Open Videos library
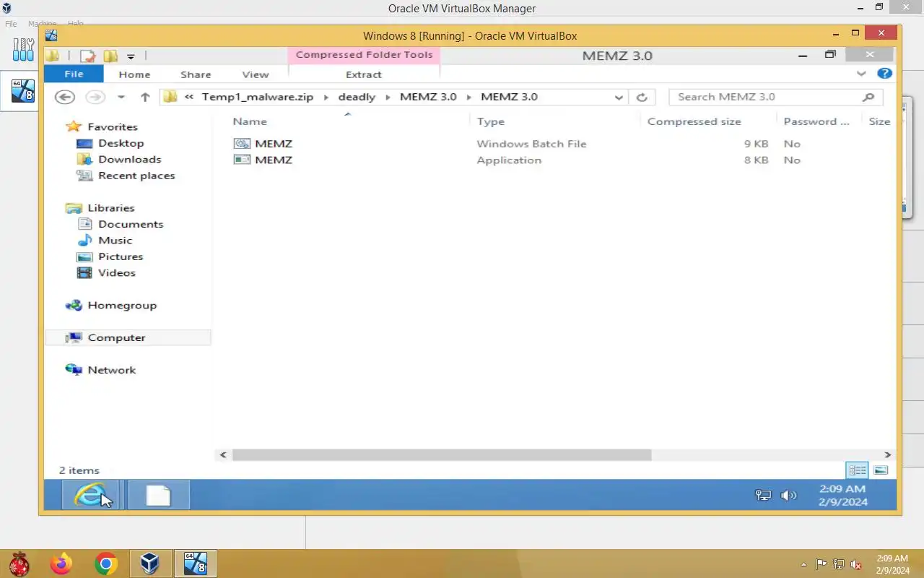The width and height of the screenshot is (924, 578). pos(117,273)
